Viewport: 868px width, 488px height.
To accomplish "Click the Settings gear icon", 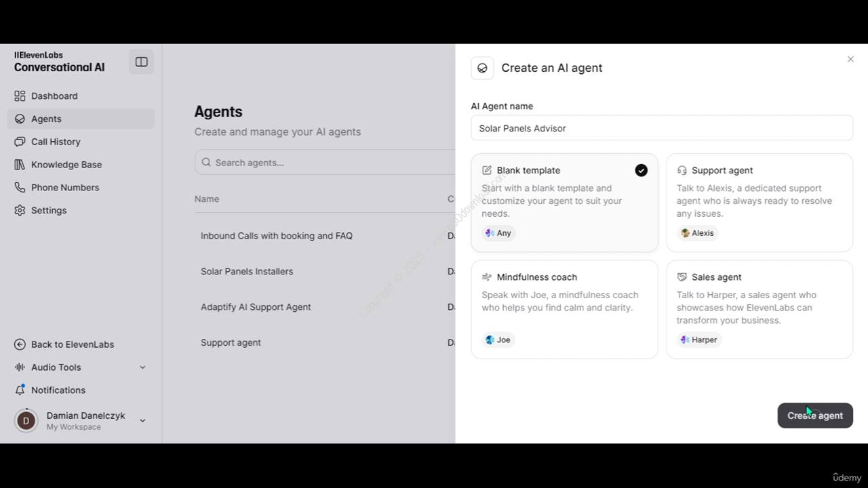I will click(20, 211).
